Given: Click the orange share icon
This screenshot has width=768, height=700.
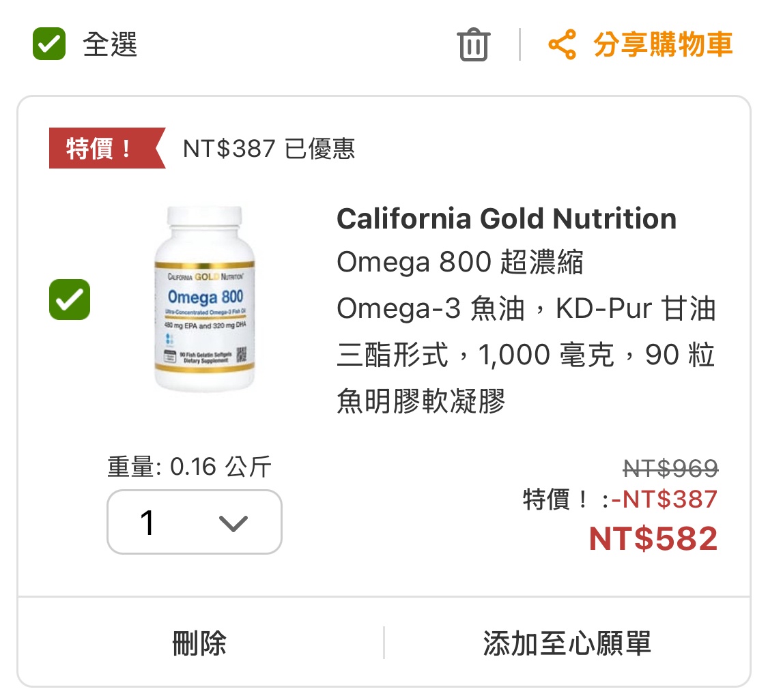Looking at the screenshot, I should click(x=563, y=45).
